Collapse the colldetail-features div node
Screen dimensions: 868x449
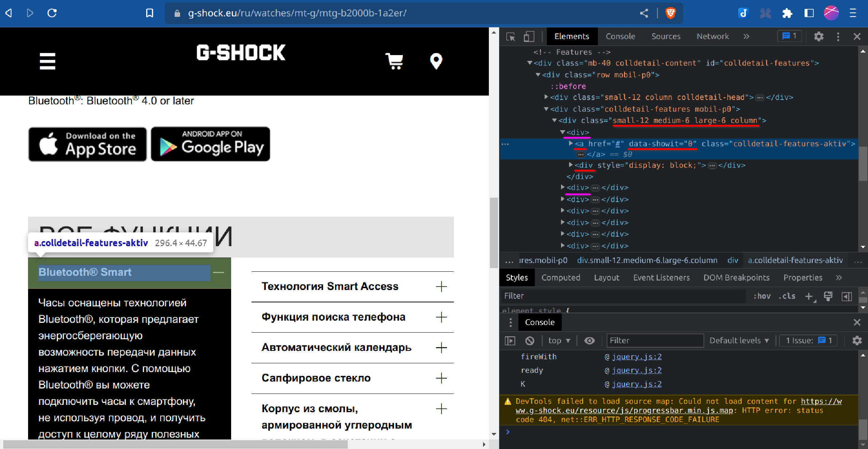(x=530, y=63)
